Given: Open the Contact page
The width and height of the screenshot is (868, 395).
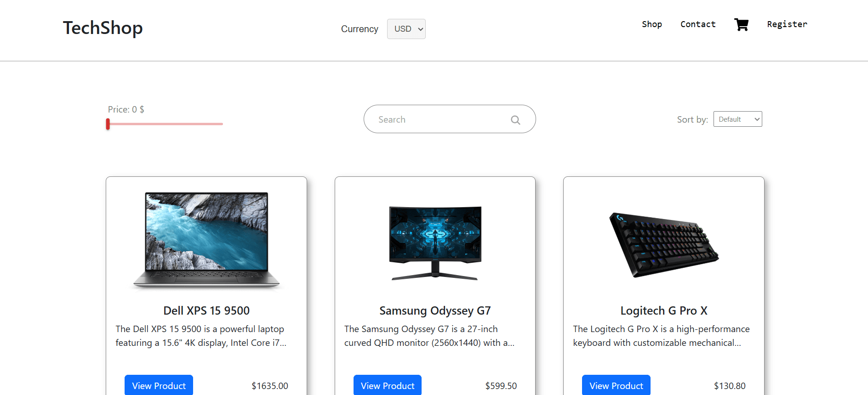Looking at the screenshot, I should point(698,24).
